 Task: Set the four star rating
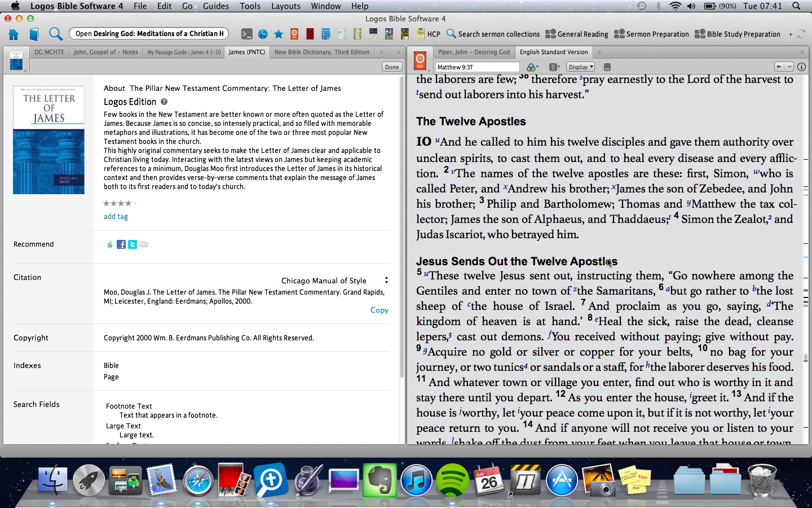pyautogui.click(x=128, y=203)
